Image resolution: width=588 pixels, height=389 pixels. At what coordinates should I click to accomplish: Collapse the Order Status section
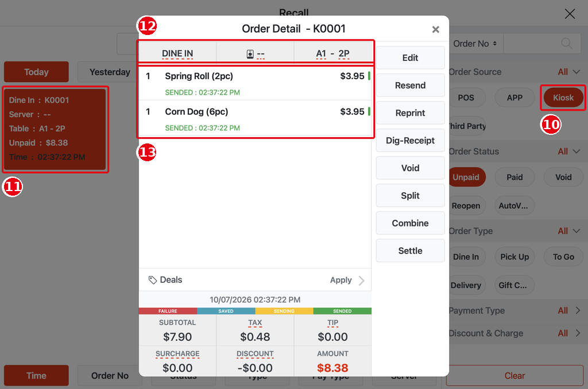[577, 151]
